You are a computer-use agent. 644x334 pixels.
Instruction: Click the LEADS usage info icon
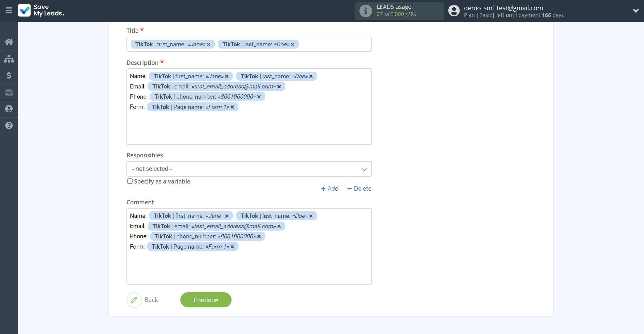point(365,11)
